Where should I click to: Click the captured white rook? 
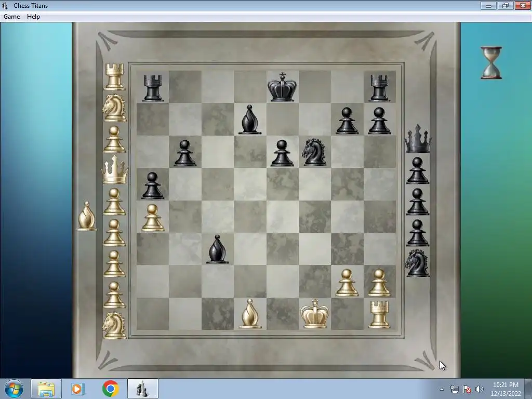click(x=114, y=77)
